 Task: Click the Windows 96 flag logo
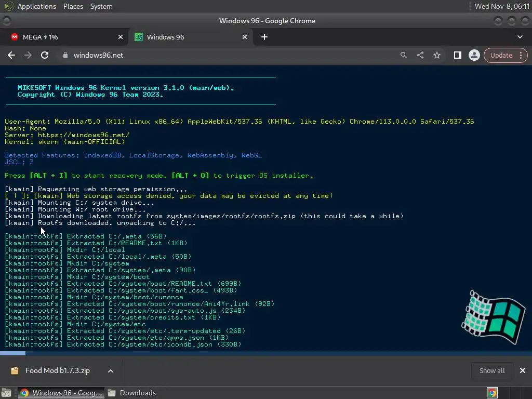pos(494,317)
